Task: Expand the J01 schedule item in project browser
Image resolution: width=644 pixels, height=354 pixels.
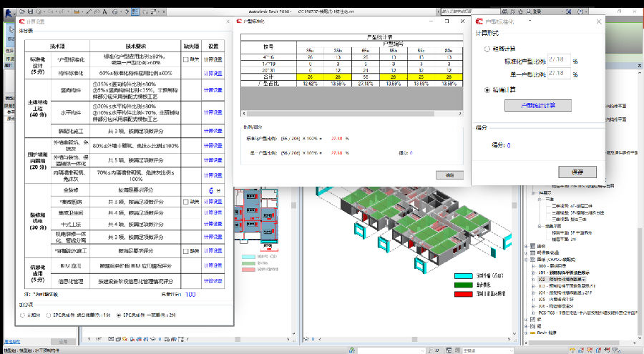Action: (x=533, y=272)
